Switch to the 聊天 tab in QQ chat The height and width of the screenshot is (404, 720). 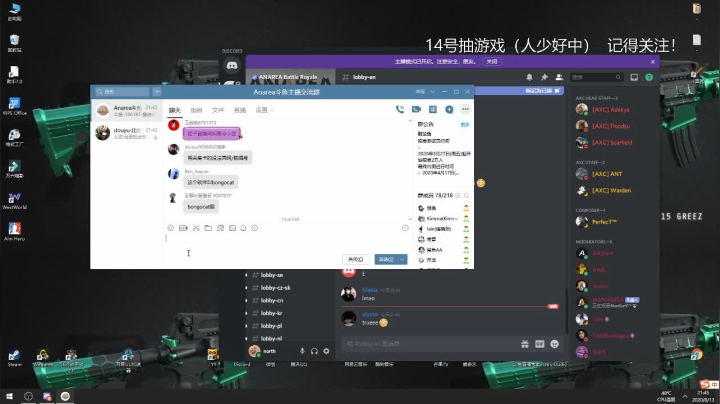174,110
